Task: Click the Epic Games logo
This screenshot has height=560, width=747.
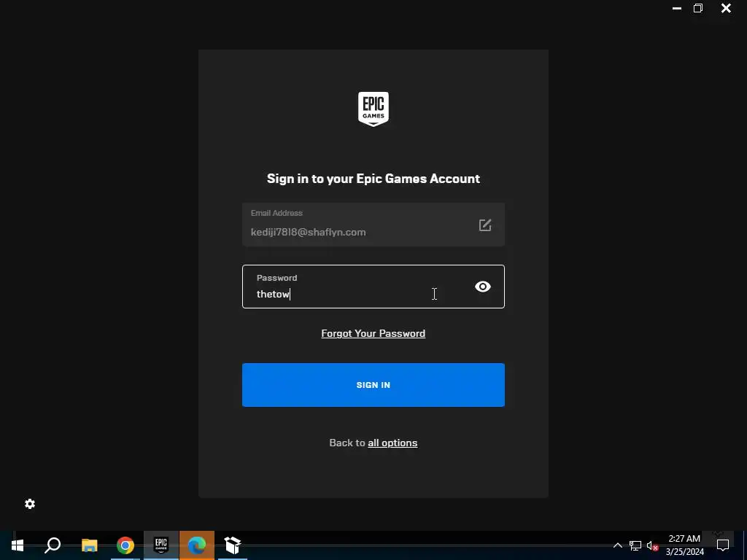Action: click(x=373, y=109)
